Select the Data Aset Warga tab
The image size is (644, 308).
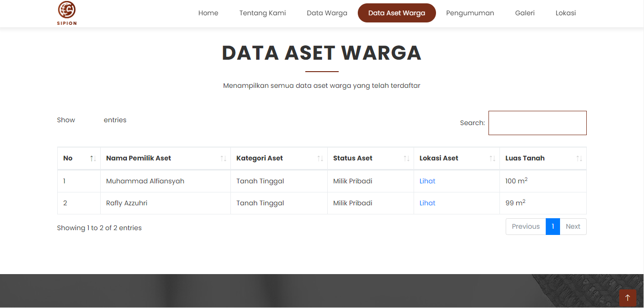click(x=396, y=13)
